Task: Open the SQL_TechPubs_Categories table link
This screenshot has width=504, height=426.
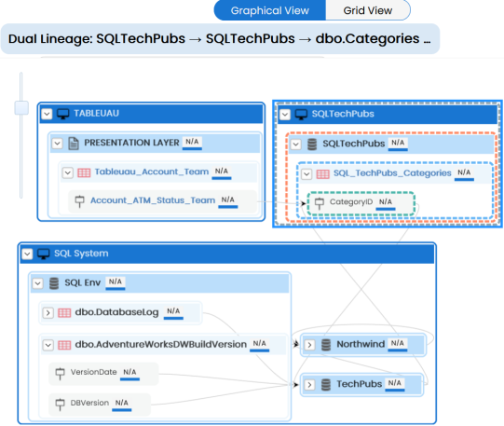Action: [392, 173]
